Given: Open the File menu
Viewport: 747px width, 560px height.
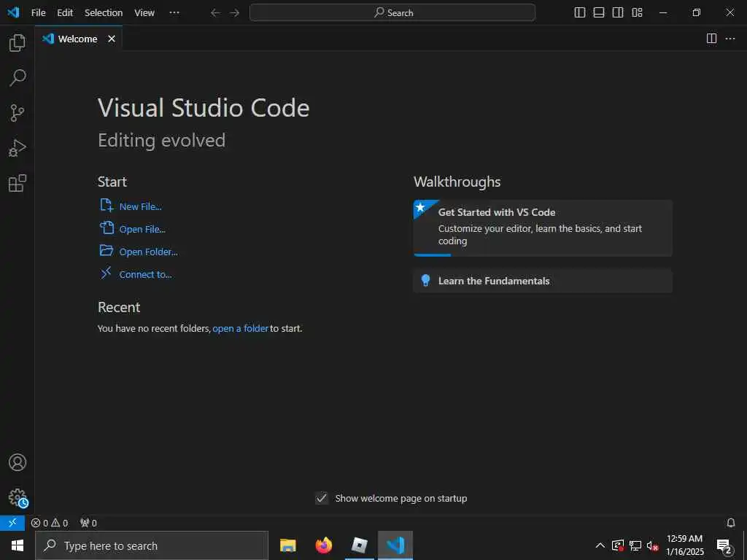Looking at the screenshot, I should [39, 13].
